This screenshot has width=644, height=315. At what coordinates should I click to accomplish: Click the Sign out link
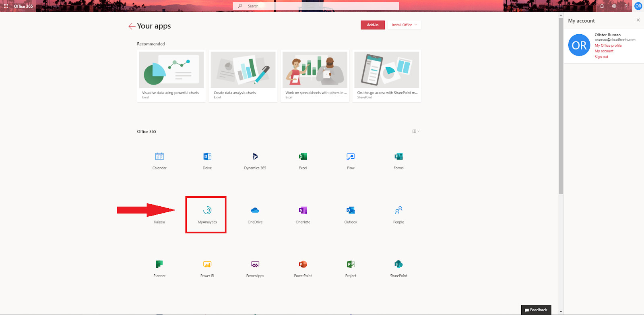(x=601, y=57)
